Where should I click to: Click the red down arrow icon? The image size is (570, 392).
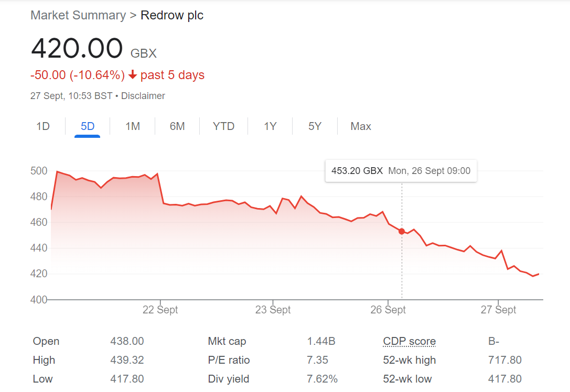(132, 75)
